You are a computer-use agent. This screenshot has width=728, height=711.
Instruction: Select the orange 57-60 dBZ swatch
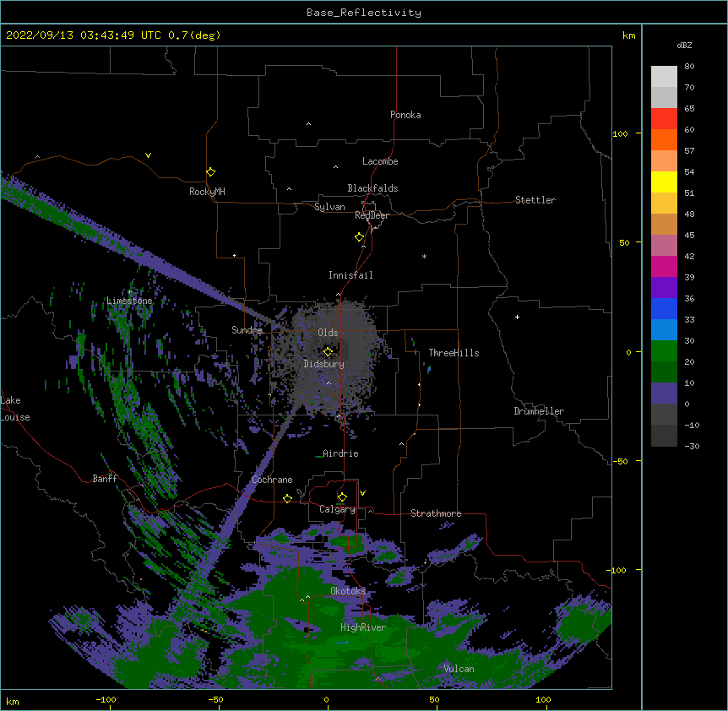point(664,139)
